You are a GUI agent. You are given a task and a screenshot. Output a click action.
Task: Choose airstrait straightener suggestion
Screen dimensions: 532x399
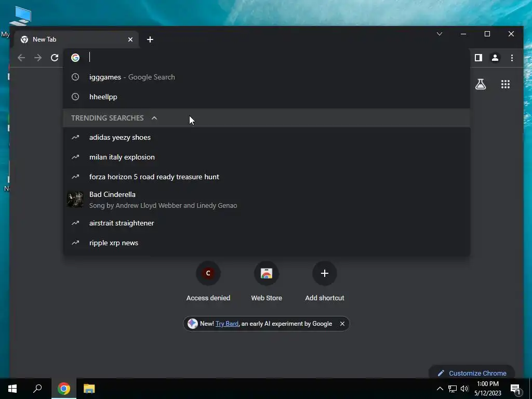pos(267,223)
